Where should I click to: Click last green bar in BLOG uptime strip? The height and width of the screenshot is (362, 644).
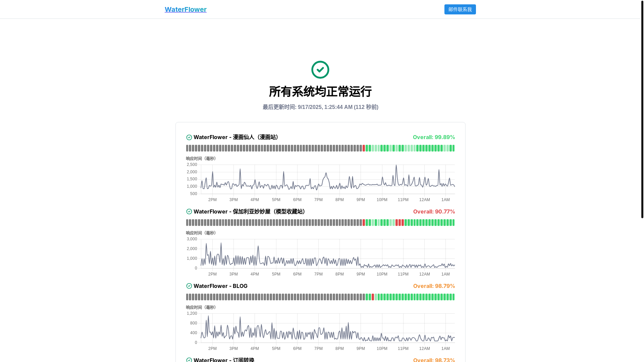click(453, 297)
